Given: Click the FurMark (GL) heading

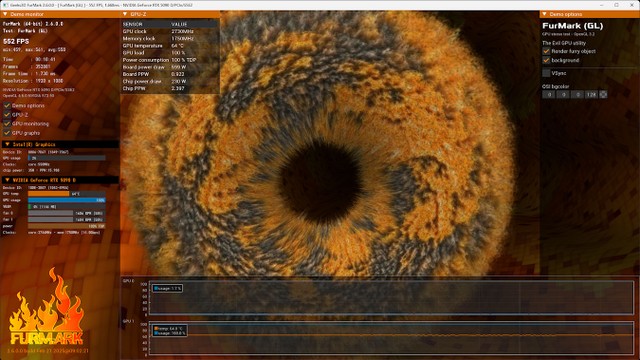Looking at the screenshot, I should point(572,26).
